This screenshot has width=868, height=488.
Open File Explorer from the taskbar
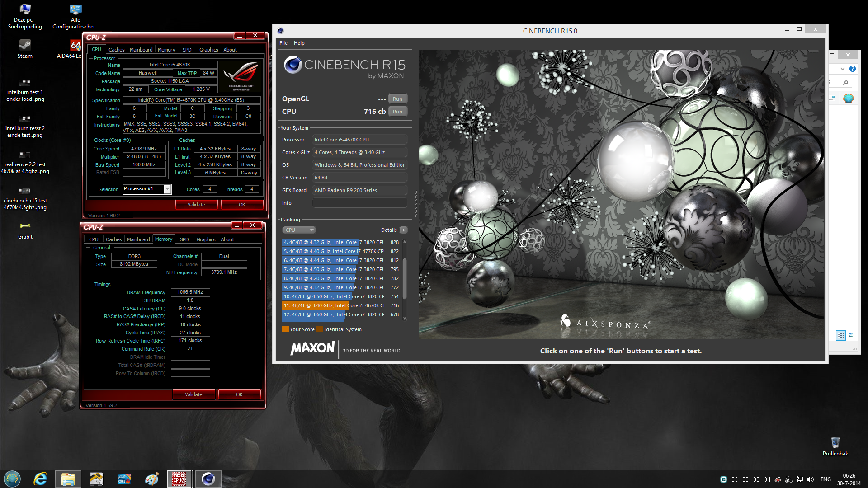tap(68, 479)
